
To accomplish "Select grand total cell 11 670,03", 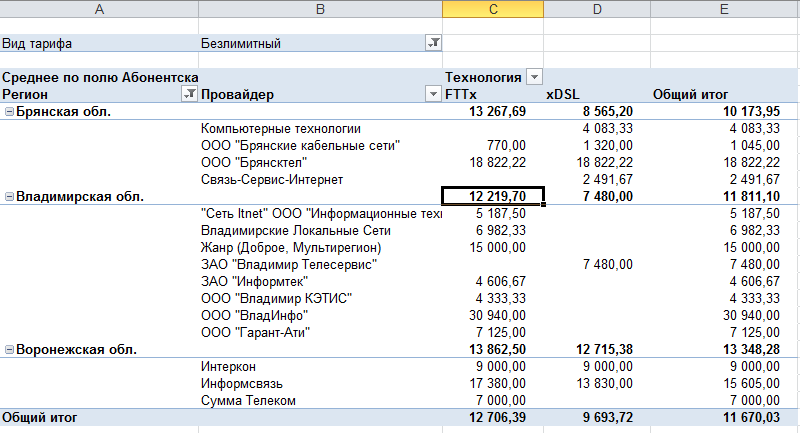I will [x=725, y=418].
